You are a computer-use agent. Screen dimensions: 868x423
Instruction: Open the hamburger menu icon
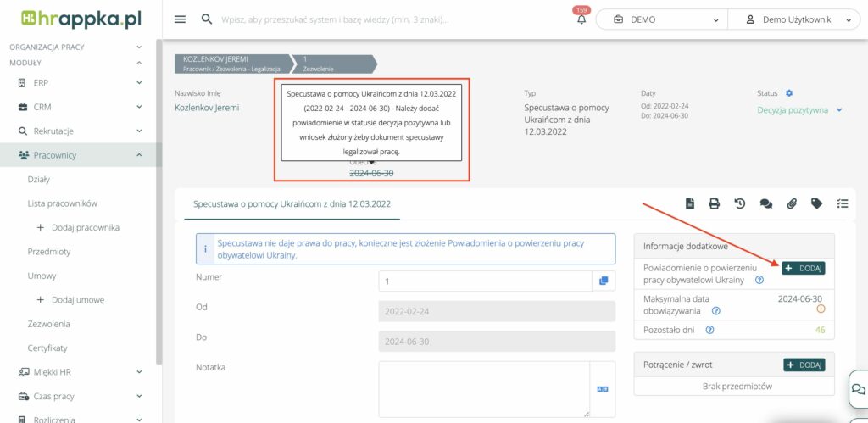click(180, 19)
